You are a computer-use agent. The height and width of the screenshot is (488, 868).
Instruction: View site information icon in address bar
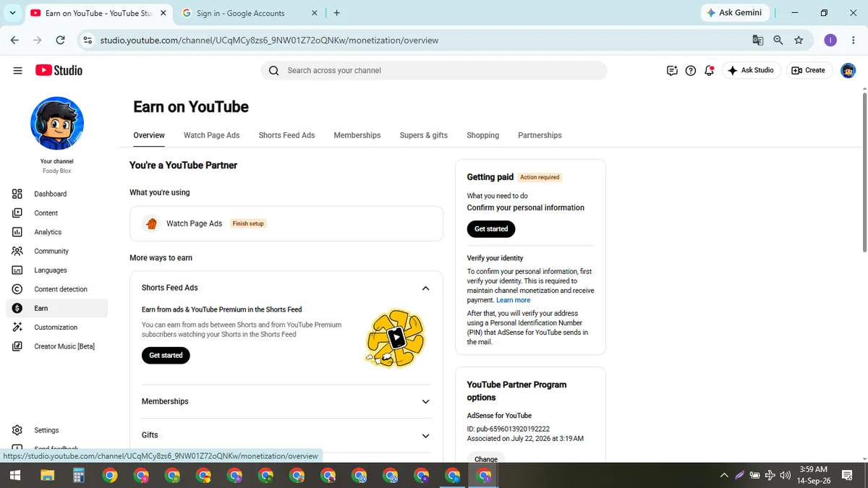88,40
